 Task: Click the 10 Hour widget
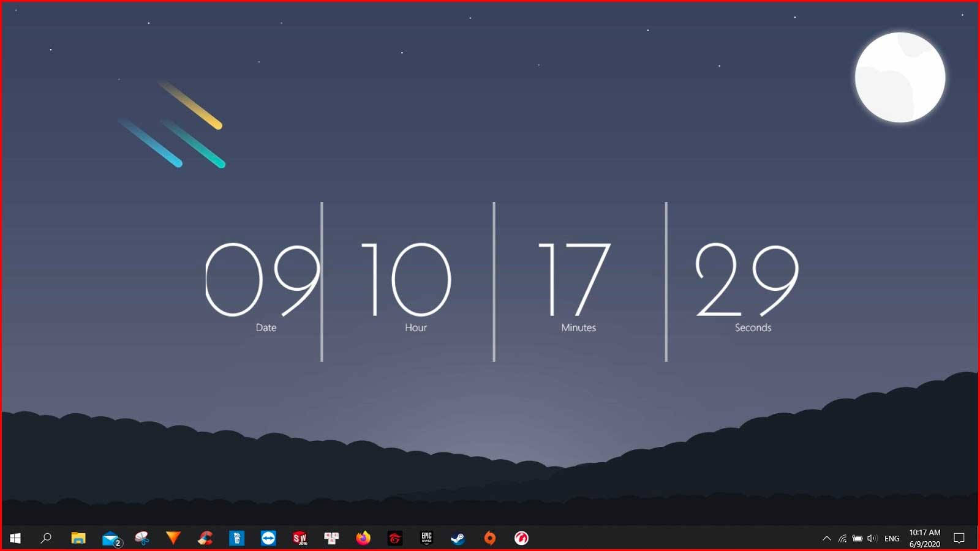click(x=406, y=287)
